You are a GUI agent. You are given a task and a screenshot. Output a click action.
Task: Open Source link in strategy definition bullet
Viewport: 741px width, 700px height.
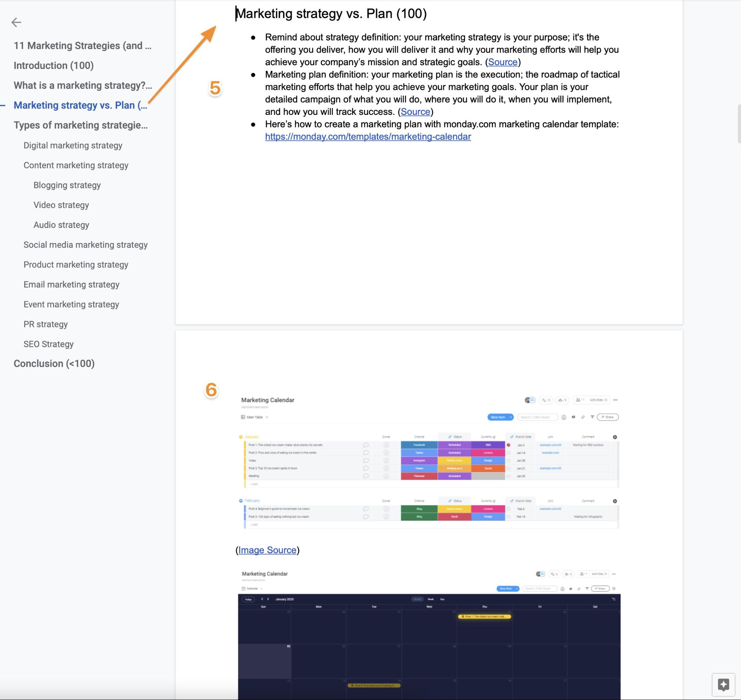click(x=502, y=62)
